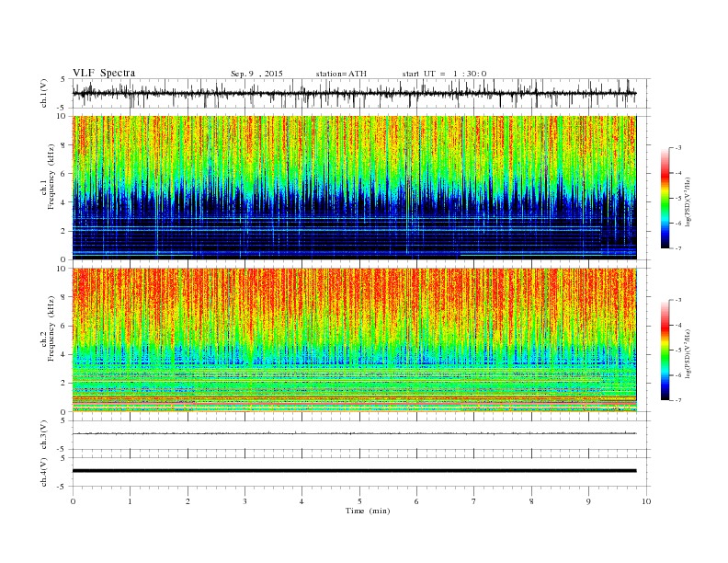Click the ch.4(V) axis label
Image resolution: width=728 pixels, height=563 pixels.
(44, 472)
